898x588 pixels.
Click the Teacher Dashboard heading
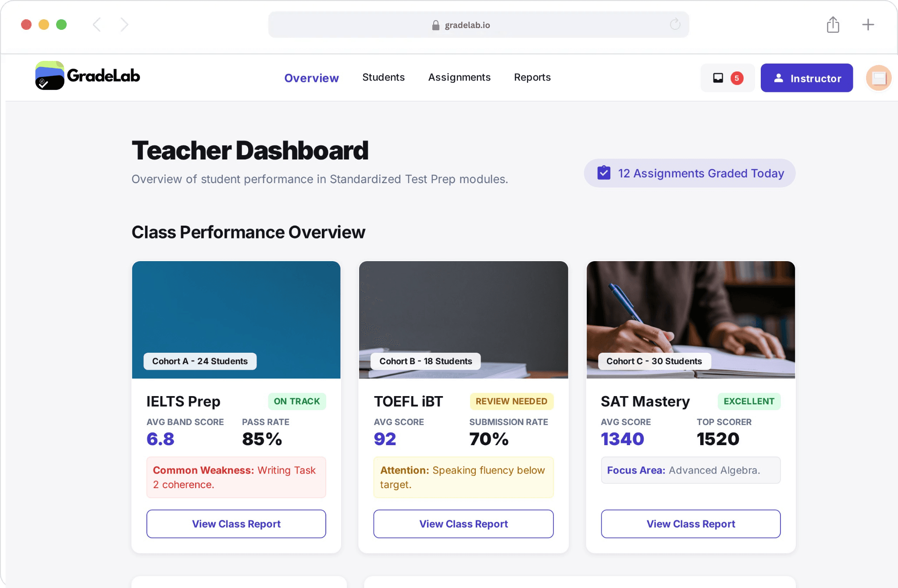pos(250,151)
